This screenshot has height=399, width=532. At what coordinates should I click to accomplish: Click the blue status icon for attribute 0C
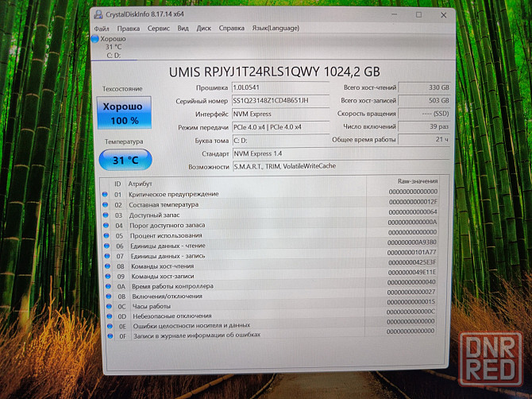[x=109, y=306]
